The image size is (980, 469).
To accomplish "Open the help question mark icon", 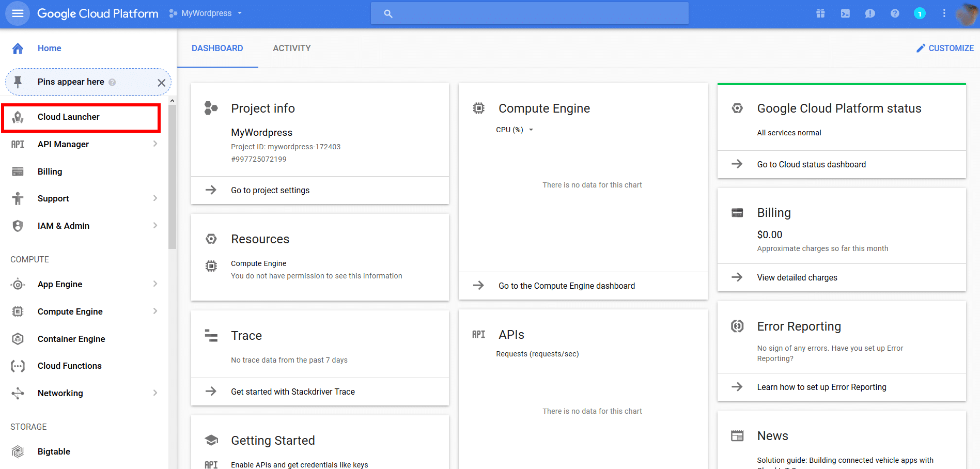I will 895,13.
